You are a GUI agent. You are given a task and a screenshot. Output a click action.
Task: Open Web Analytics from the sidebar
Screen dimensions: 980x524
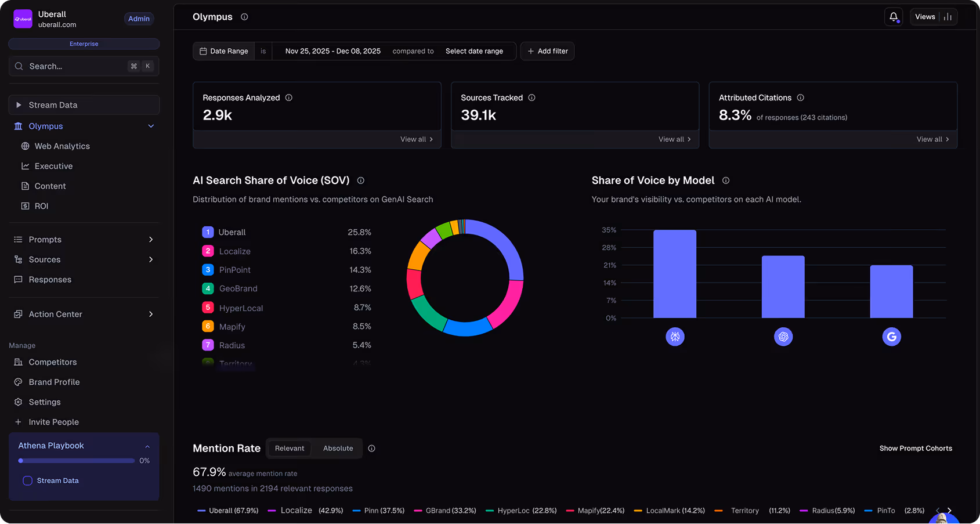point(62,146)
